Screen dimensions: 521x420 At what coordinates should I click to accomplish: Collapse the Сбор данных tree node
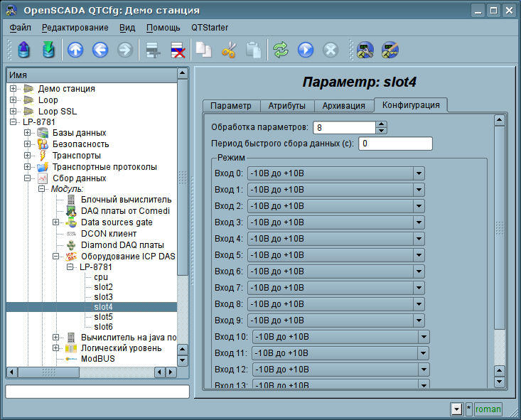(28, 178)
